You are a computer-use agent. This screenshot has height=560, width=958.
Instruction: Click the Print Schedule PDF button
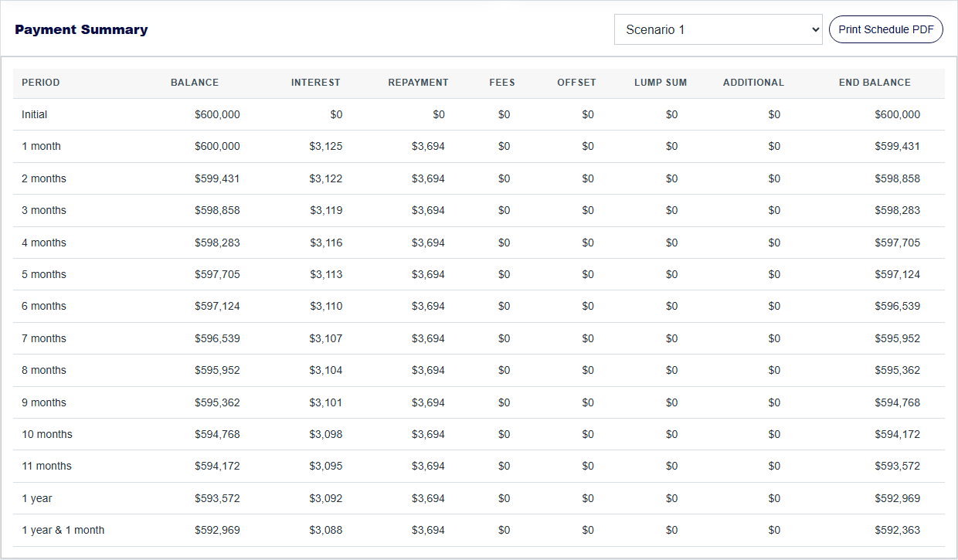[886, 29]
